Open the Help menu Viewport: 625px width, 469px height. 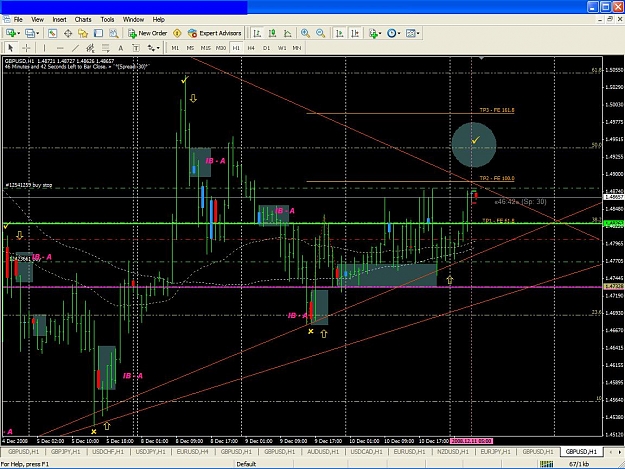[158, 20]
